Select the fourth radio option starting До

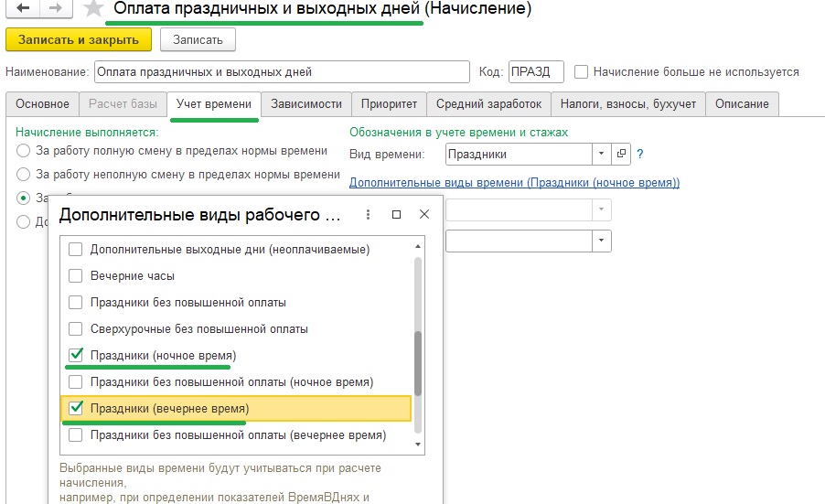pyautogui.click(x=23, y=221)
